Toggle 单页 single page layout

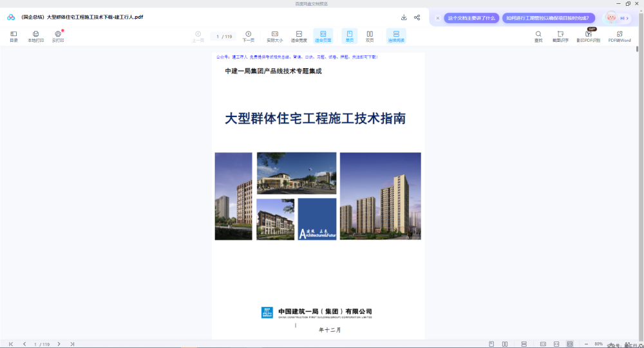click(x=350, y=36)
